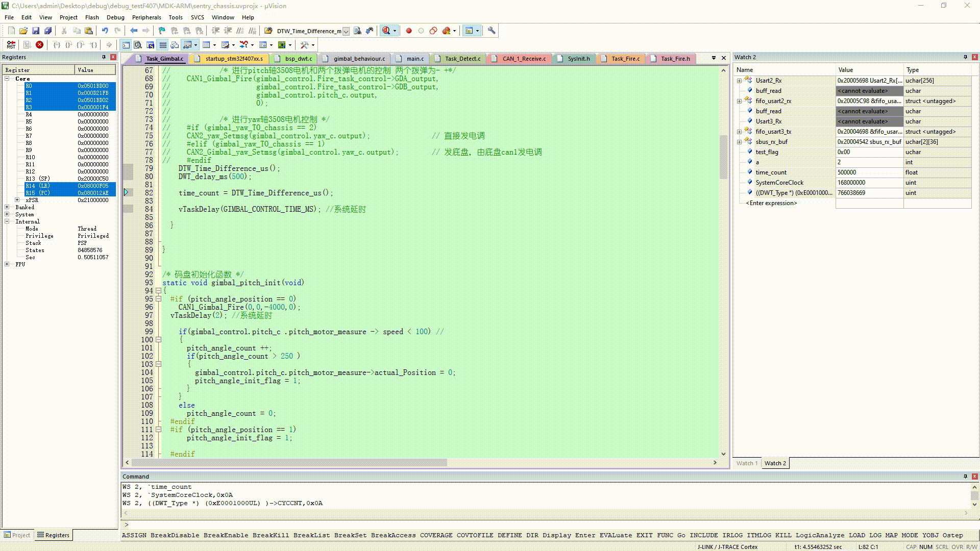Switch to the Project panel tab
Viewport: 980px width, 551px height.
point(17,535)
